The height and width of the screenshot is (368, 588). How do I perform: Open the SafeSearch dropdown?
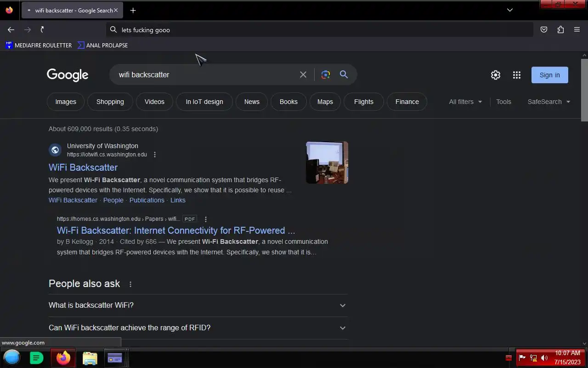tap(549, 102)
